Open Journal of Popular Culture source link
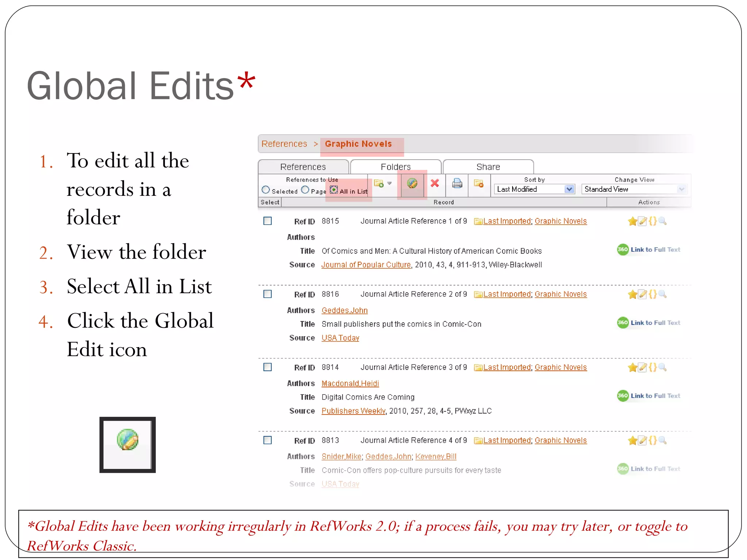747x560 pixels. coord(366,265)
